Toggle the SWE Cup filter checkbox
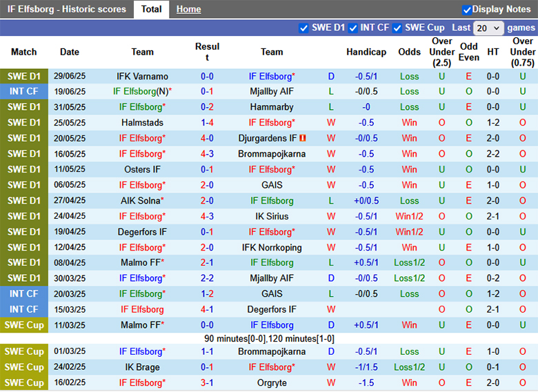 coord(397,28)
